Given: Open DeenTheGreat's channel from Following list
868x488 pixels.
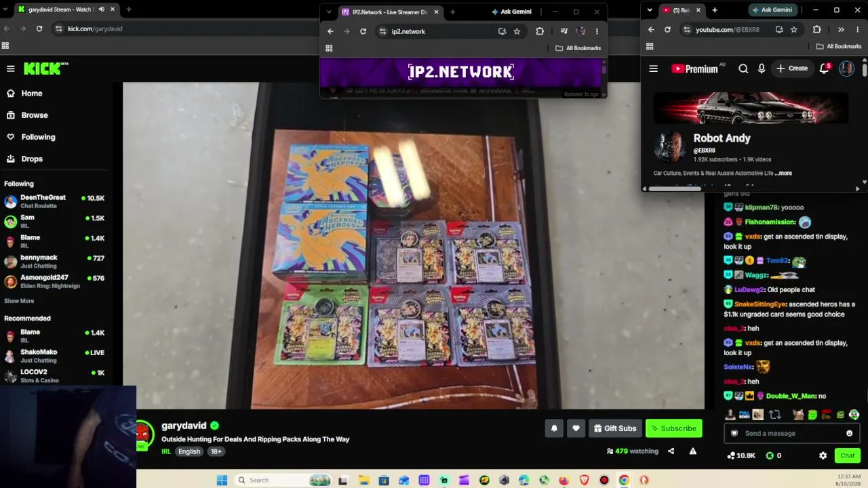Looking at the screenshot, I should click(x=54, y=201).
